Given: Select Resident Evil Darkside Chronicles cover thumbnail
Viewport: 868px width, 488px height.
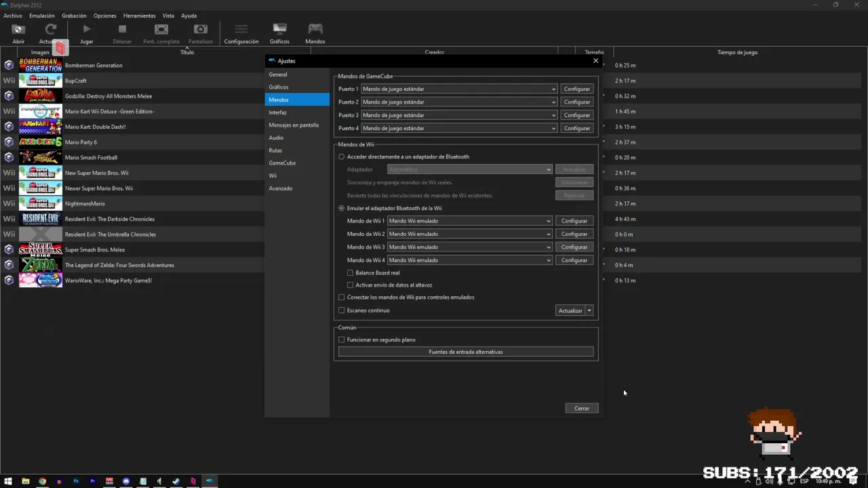Looking at the screenshot, I should [41, 219].
